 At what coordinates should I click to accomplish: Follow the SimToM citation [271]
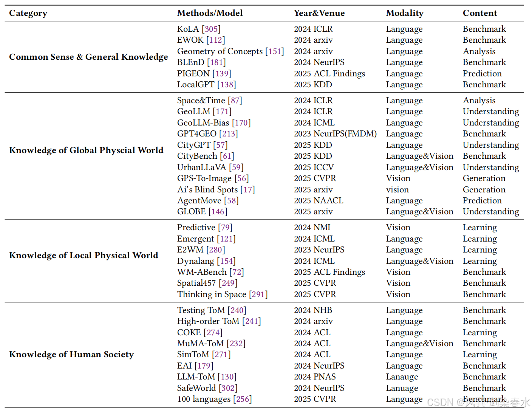(x=221, y=355)
